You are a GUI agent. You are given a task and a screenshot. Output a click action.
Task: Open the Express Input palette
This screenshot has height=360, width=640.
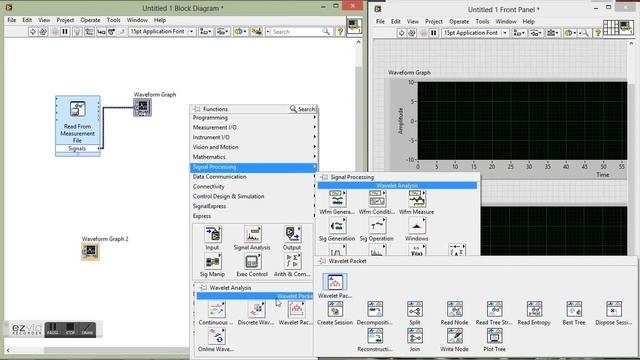[x=213, y=235]
